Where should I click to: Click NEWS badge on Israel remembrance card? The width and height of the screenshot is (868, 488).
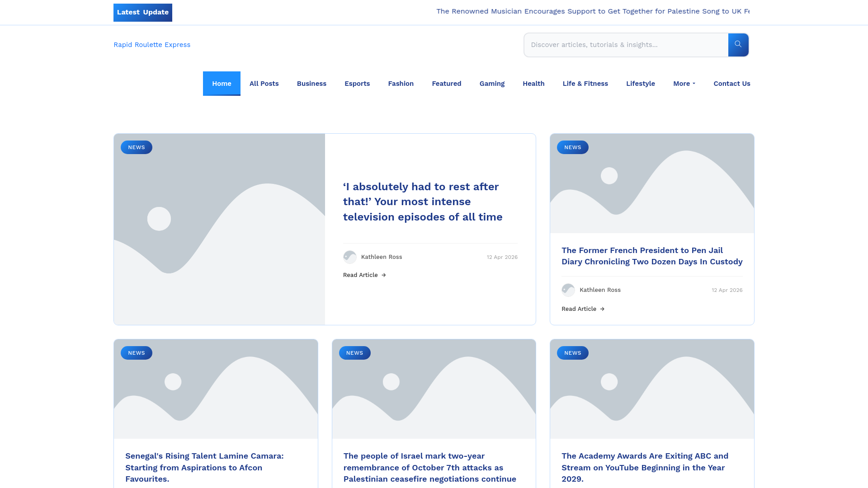coord(354,353)
